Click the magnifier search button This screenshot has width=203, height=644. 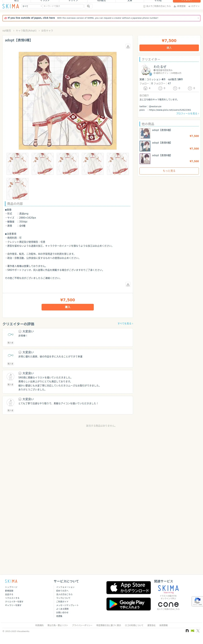point(88,6)
